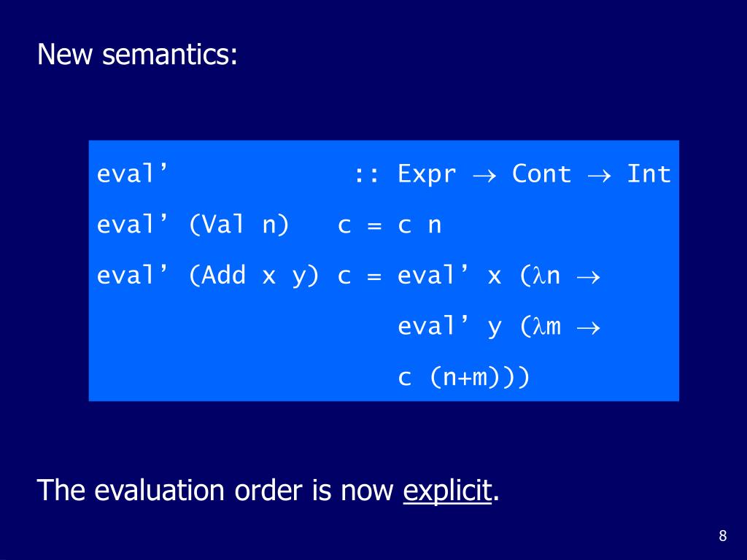Image resolution: width=747 pixels, height=560 pixels.
Task: Click the '::' type annotation symbol
Action: pos(367,176)
